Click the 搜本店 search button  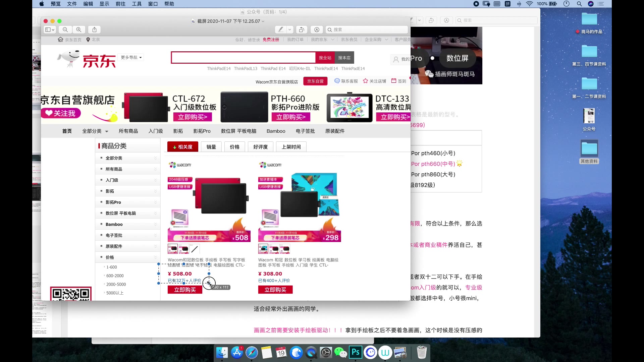[344, 58]
